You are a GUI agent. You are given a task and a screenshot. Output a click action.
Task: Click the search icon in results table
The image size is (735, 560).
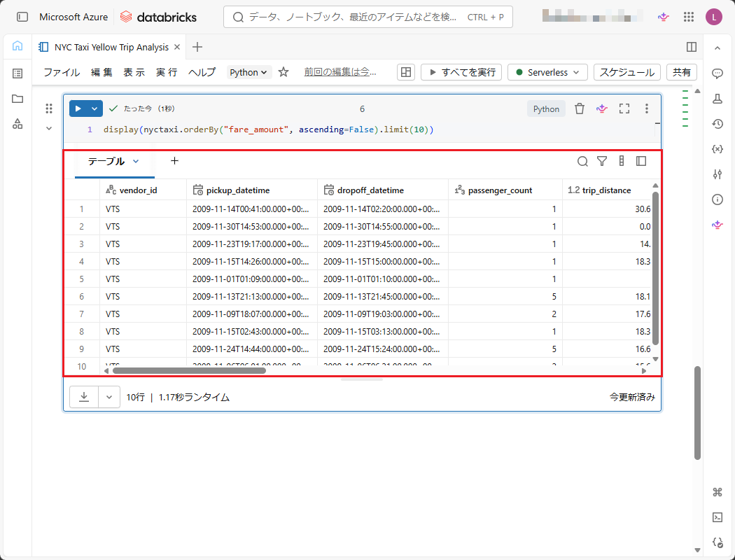click(582, 162)
